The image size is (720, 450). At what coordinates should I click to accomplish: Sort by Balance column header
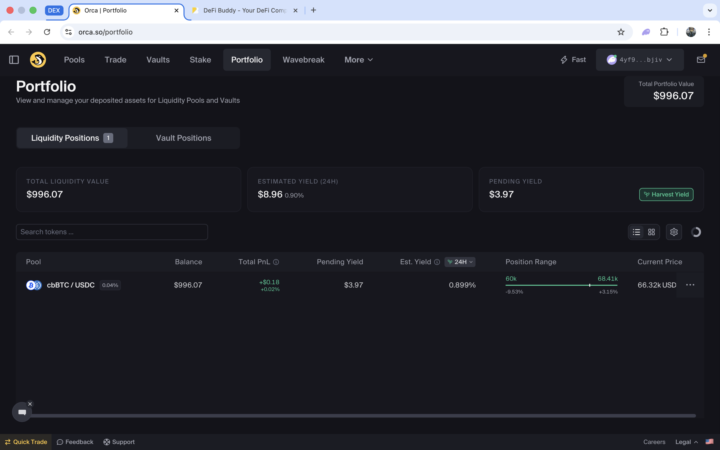[188, 262]
